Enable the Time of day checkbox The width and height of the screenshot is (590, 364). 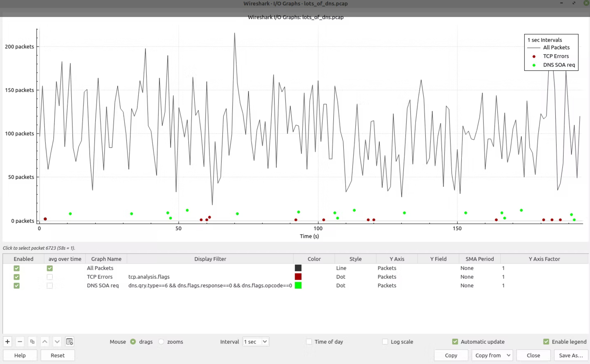point(309,341)
